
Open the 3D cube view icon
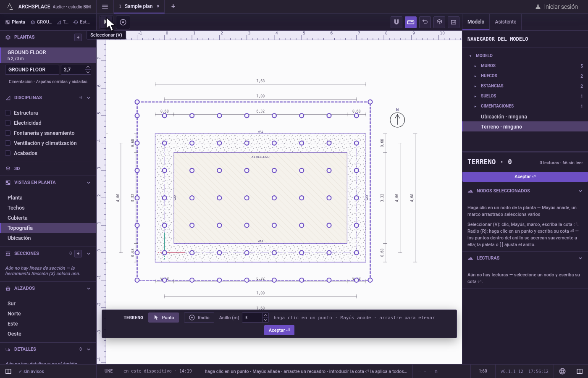439,22
